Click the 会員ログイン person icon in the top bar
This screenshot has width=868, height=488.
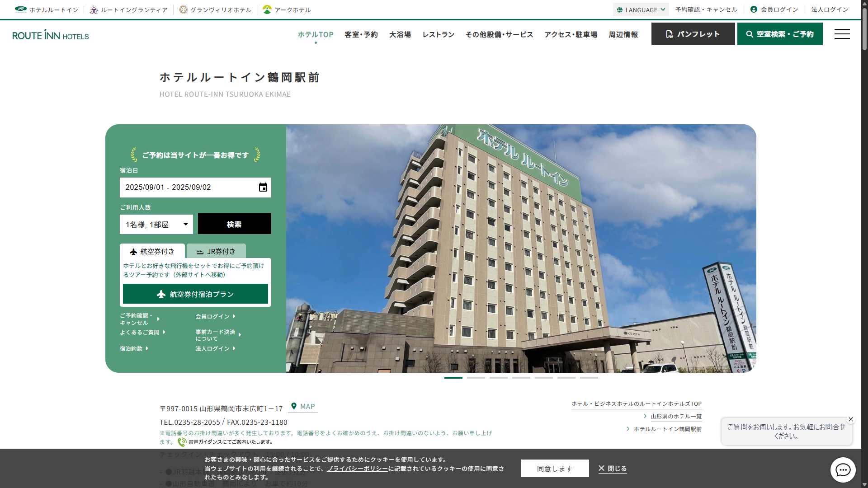pyautogui.click(x=754, y=9)
